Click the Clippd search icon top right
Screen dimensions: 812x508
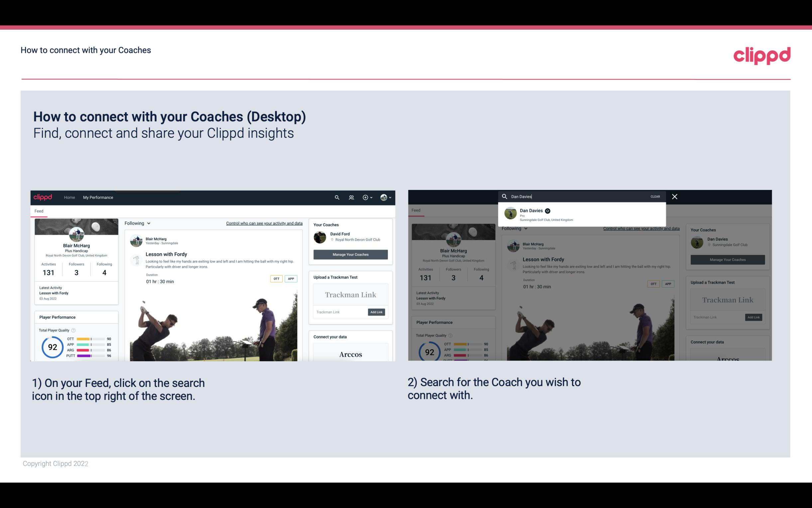336,197
